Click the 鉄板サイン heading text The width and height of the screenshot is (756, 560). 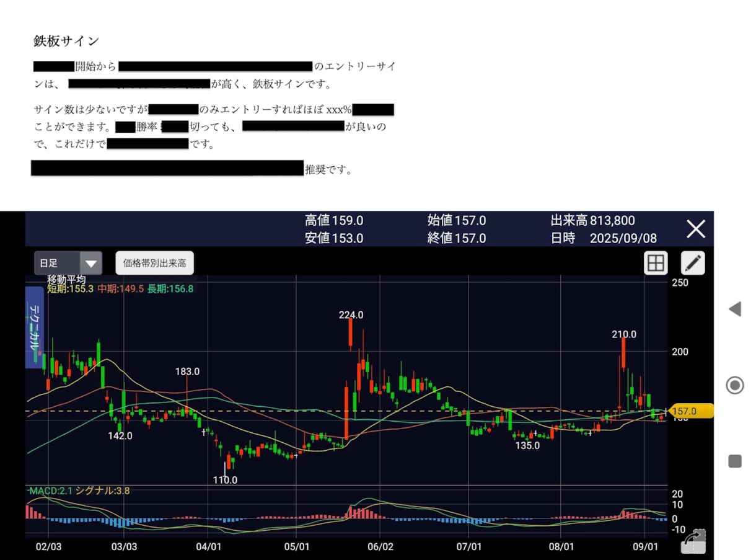pyautogui.click(x=66, y=41)
